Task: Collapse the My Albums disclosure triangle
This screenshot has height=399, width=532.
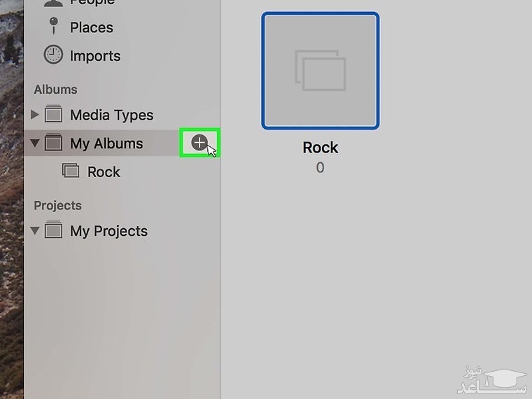Action: click(x=35, y=143)
